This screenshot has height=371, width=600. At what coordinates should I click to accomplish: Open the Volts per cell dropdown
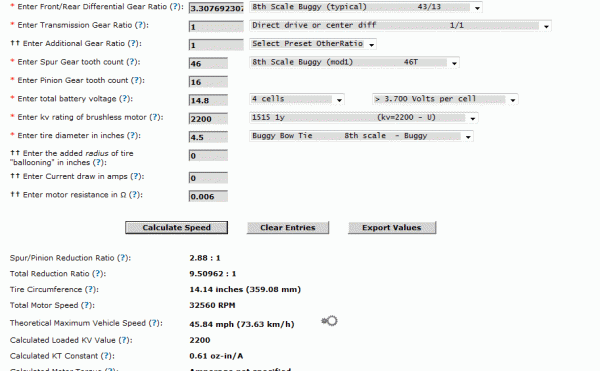[x=445, y=99]
